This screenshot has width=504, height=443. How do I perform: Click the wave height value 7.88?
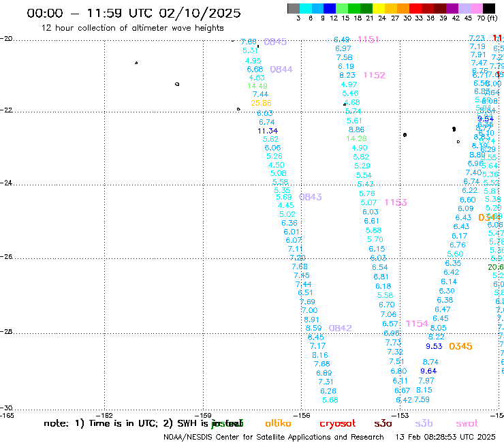tap(249, 42)
